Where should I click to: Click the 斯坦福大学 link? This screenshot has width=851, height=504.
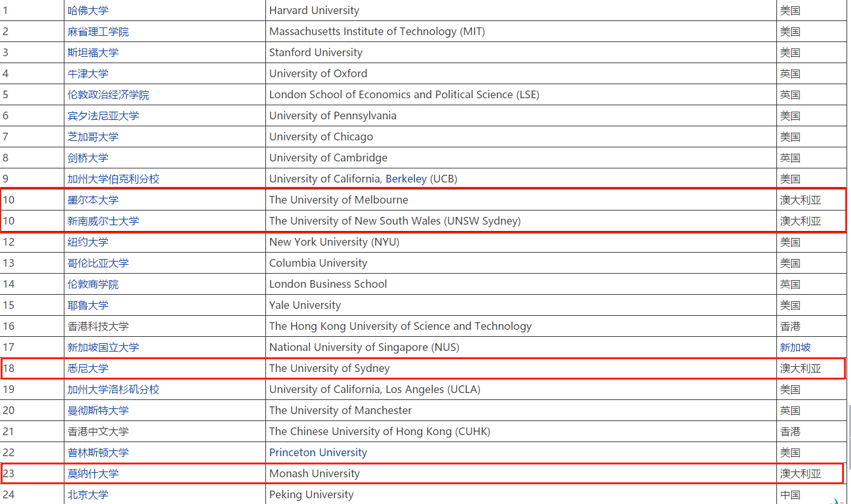93,52
